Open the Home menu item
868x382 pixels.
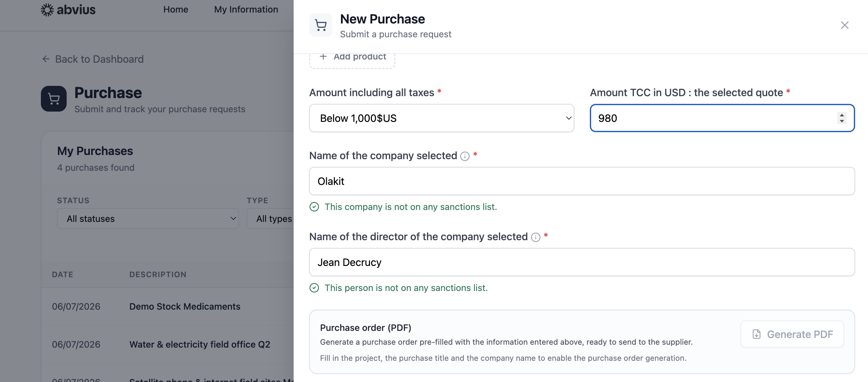(x=175, y=9)
